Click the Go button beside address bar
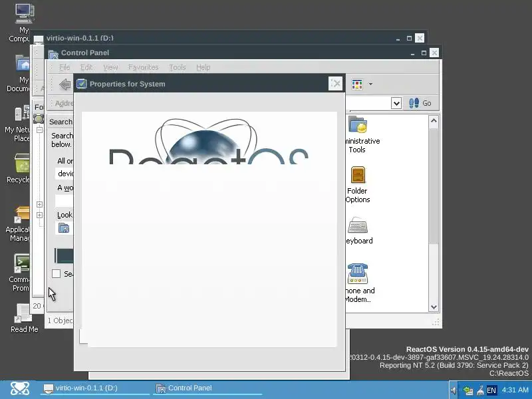This screenshot has height=399, width=532. click(420, 103)
